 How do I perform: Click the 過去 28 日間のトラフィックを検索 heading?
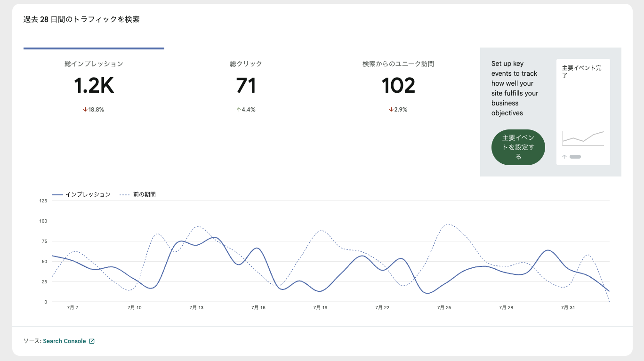click(x=81, y=19)
